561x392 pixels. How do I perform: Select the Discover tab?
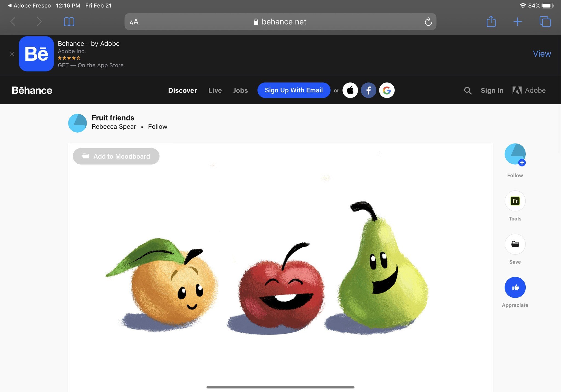(x=182, y=90)
